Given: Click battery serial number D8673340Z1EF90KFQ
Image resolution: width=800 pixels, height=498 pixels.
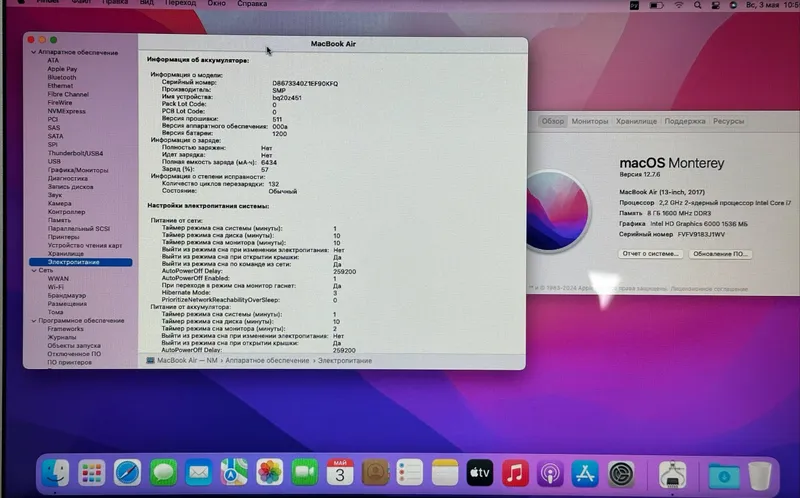Looking at the screenshot, I should click(x=305, y=84).
